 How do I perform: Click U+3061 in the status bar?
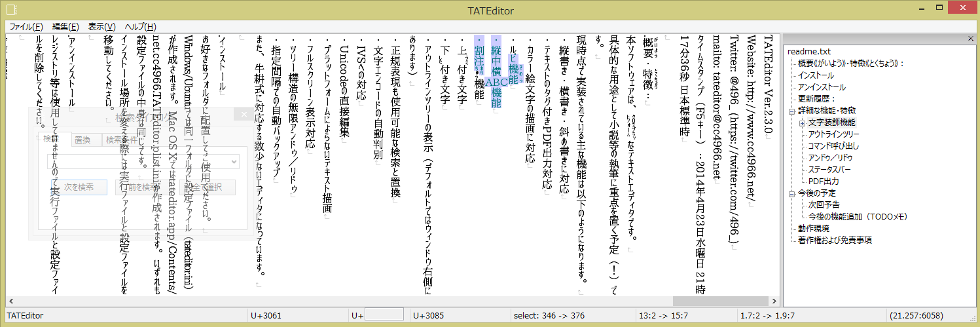(266, 316)
